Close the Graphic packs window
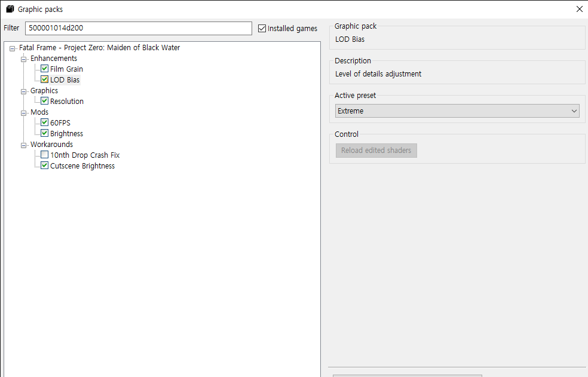 (580, 9)
